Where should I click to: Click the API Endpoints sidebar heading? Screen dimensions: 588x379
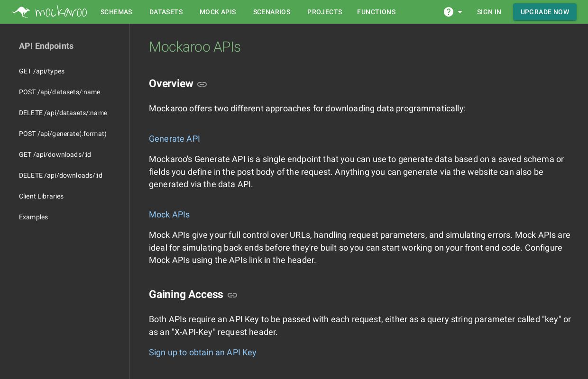pos(46,46)
